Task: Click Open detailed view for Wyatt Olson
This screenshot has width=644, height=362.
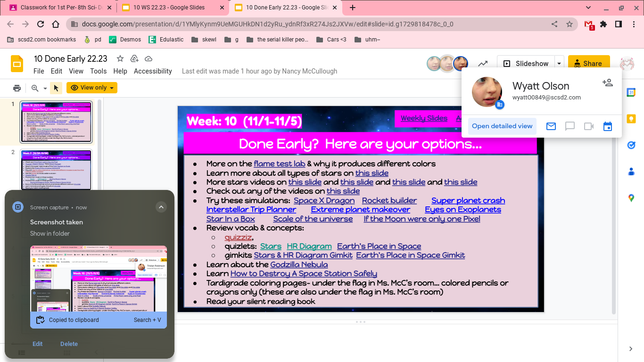Action: click(x=502, y=126)
